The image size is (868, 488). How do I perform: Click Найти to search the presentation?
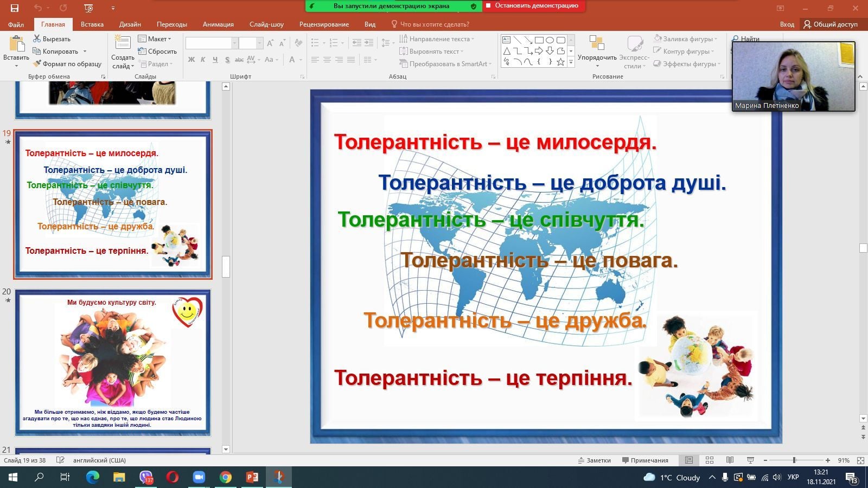click(x=745, y=39)
